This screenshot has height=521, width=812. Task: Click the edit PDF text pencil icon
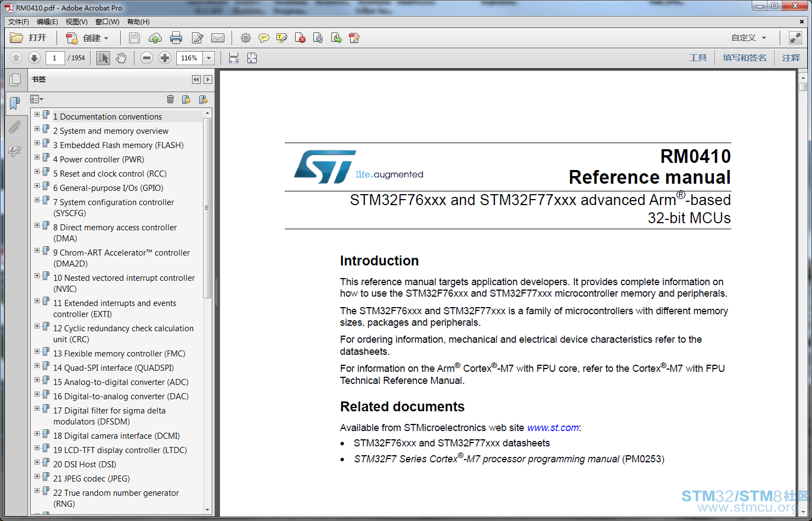pyautogui.click(x=354, y=38)
